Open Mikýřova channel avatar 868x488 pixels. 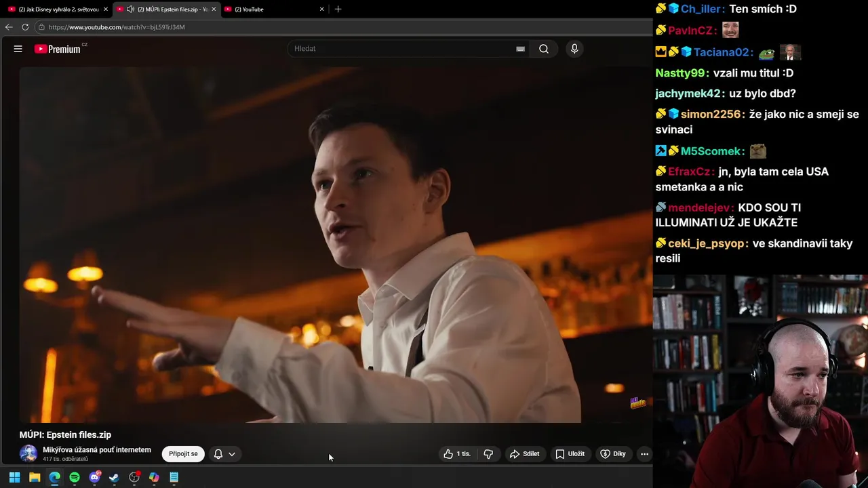tap(28, 453)
